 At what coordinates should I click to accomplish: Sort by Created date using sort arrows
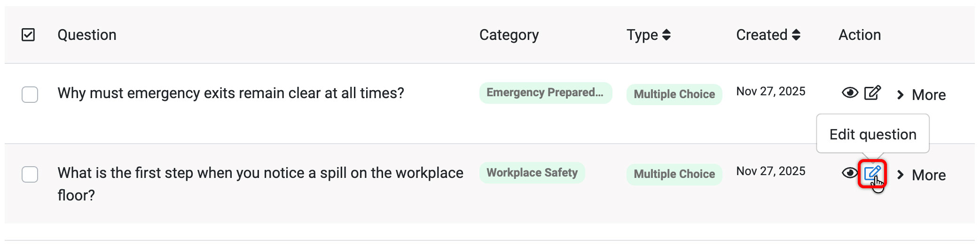pyautogui.click(x=796, y=35)
